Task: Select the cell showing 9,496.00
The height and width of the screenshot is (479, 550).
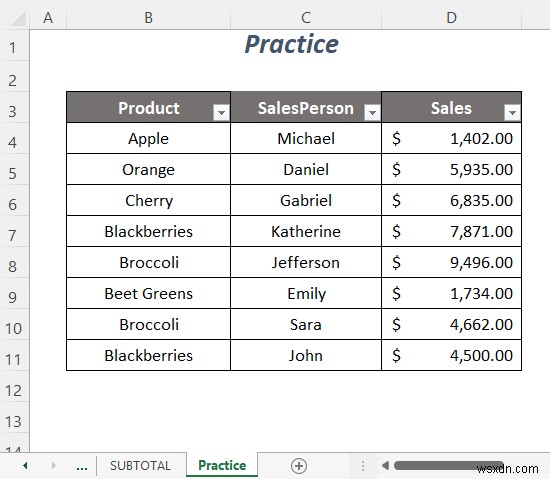Action: pos(451,262)
